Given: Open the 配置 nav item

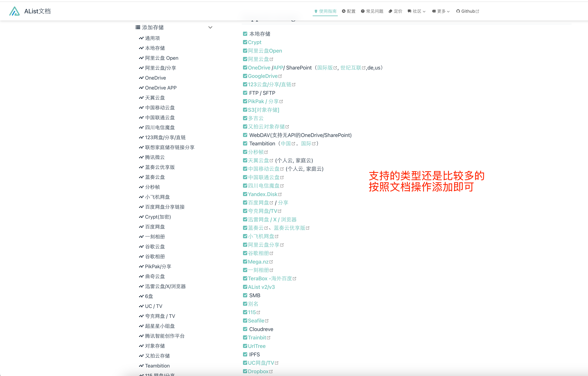Looking at the screenshot, I should [349, 11].
